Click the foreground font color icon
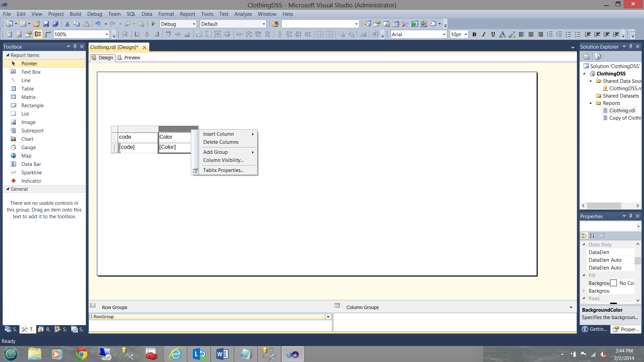This screenshot has width=644, height=362. [502, 34]
